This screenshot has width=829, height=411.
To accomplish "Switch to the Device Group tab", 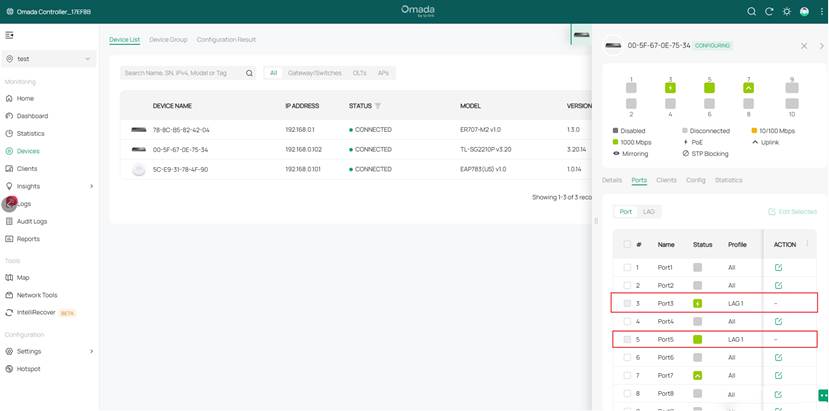I will point(168,39).
